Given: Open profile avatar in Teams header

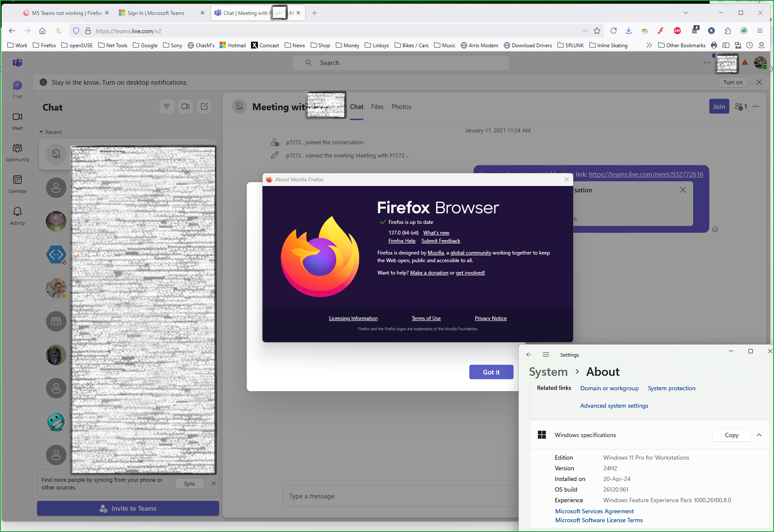Looking at the screenshot, I should [760, 63].
